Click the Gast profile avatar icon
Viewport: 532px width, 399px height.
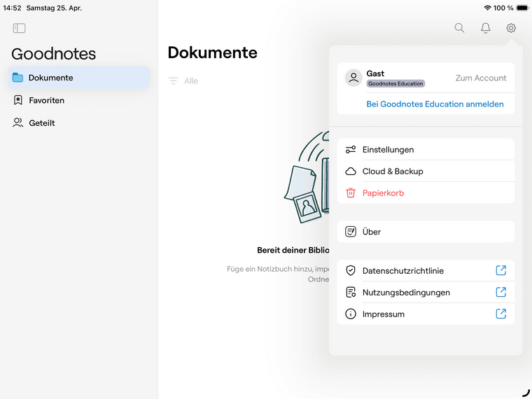pyautogui.click(x=353, y=78)
